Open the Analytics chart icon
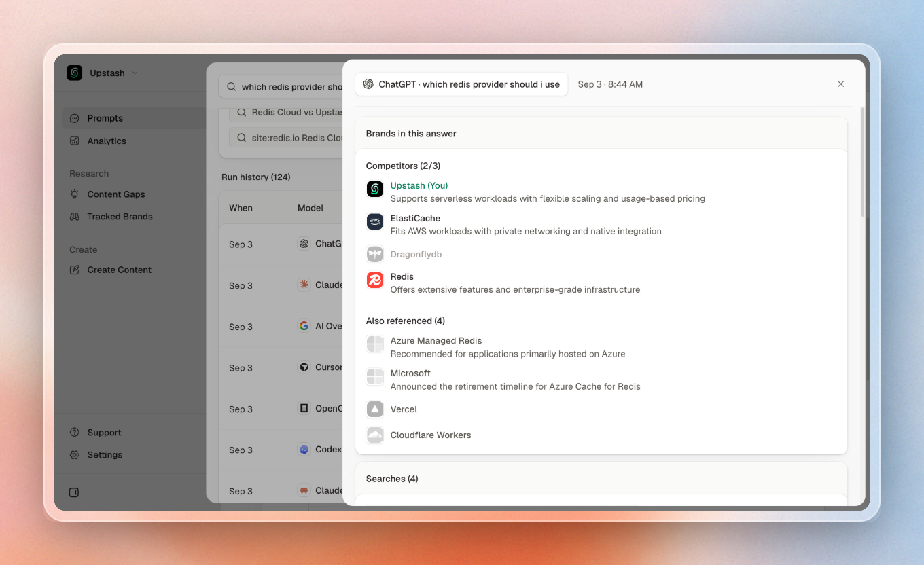 pos(75,141)
